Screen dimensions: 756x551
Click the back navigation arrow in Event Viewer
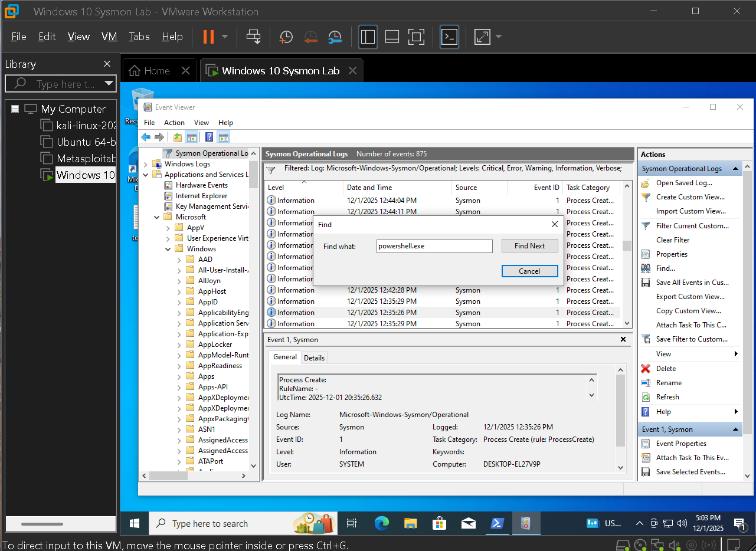pos(145,137)
